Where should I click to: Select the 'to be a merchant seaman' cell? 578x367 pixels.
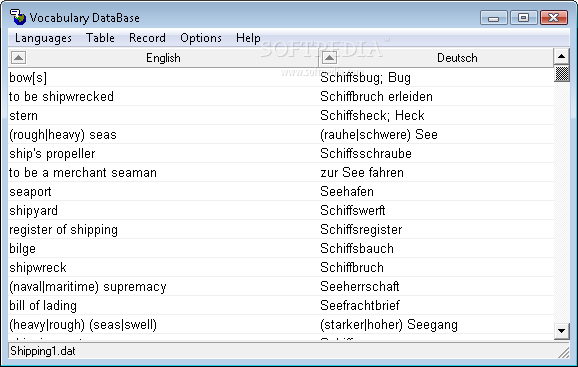pos(163,172)
